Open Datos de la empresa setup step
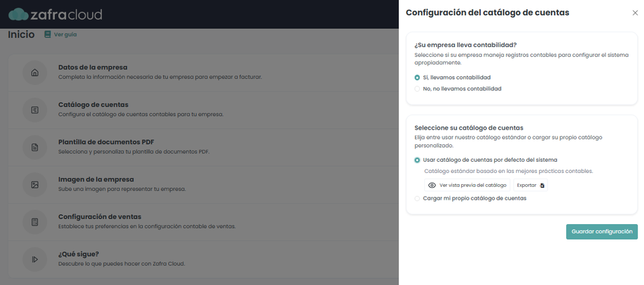Screen dimensions: 644x285 (x=92, y=68)
